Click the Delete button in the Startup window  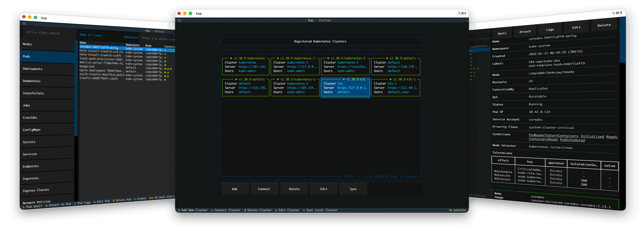point(294,189)
